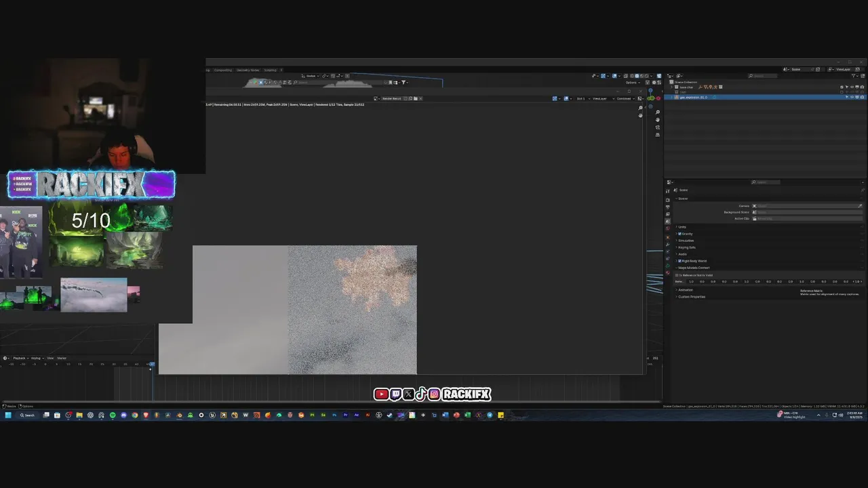This screenshot has width=868, height=488.
Task: Open the Object Data properties tab icon
Action: (668, 266)
